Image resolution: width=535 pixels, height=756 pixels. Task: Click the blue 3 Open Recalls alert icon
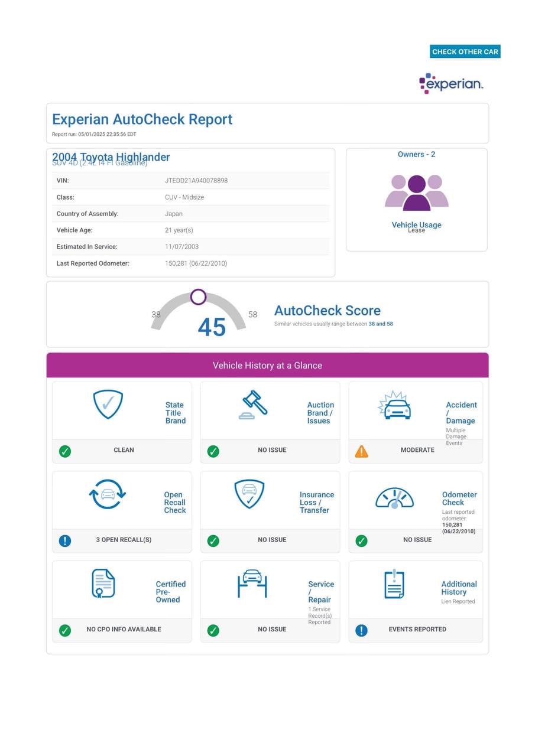65,540
